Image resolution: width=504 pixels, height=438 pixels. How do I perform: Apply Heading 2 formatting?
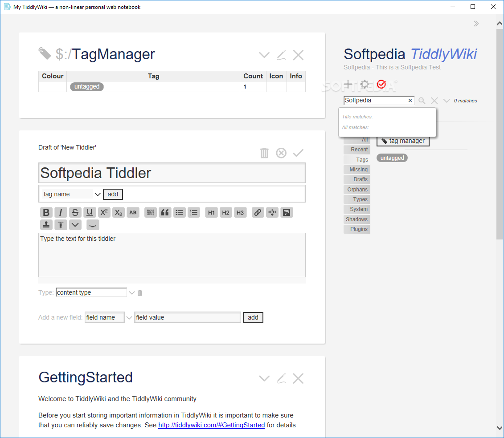(x=225, y=212)
